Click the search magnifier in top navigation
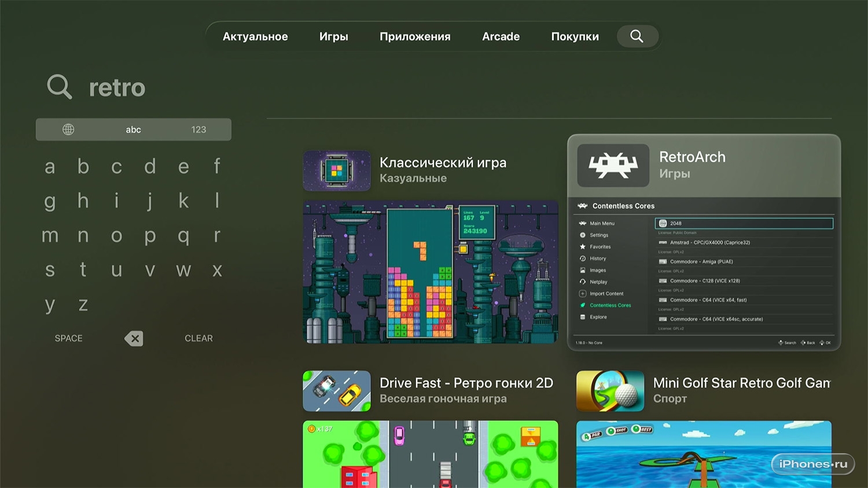This screenshot has width=868, height=488. pyautogui.click(x=637, y=36)
